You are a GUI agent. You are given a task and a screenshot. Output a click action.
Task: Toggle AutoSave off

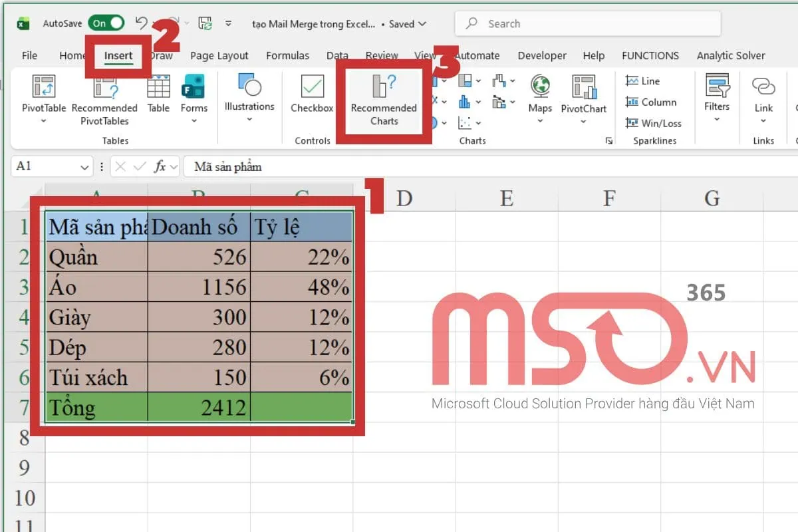click(x=105, y=23)
